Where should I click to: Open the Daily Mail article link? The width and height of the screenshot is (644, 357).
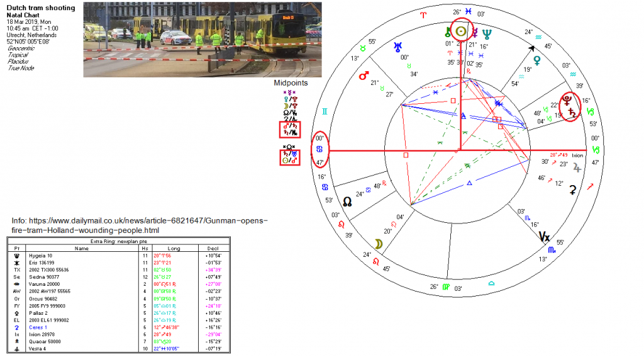click(140, 226)
